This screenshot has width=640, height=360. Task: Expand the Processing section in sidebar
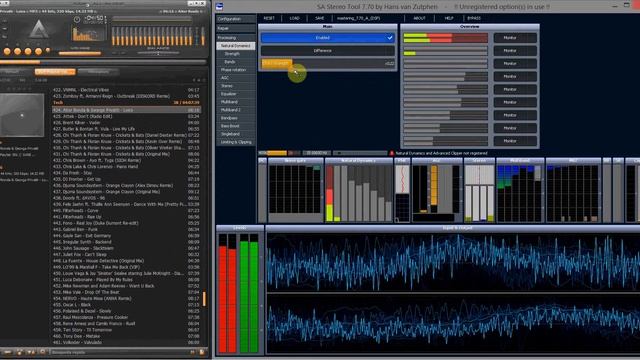pyautogui.click(x=236, y=38)
